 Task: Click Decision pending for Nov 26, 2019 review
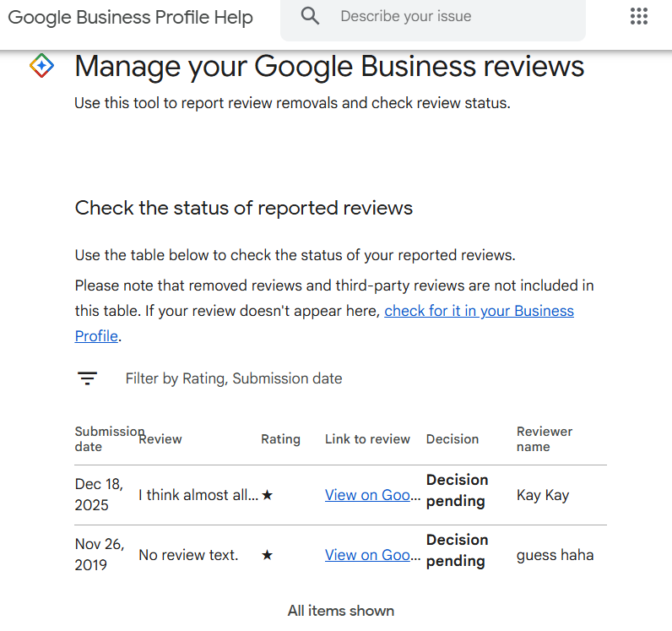pyautogui.click(x=457, y=550)
